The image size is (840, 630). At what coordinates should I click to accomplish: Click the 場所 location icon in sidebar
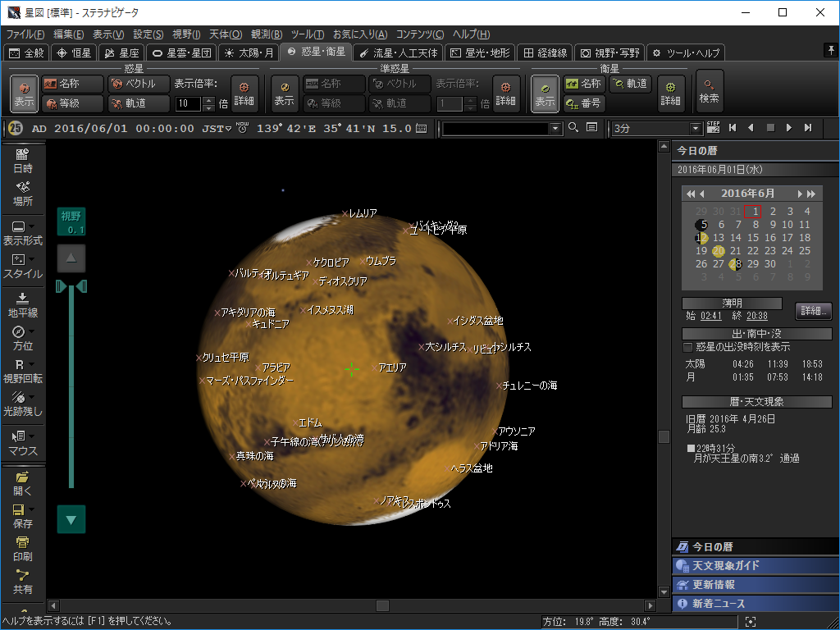(x=23, y=193)
